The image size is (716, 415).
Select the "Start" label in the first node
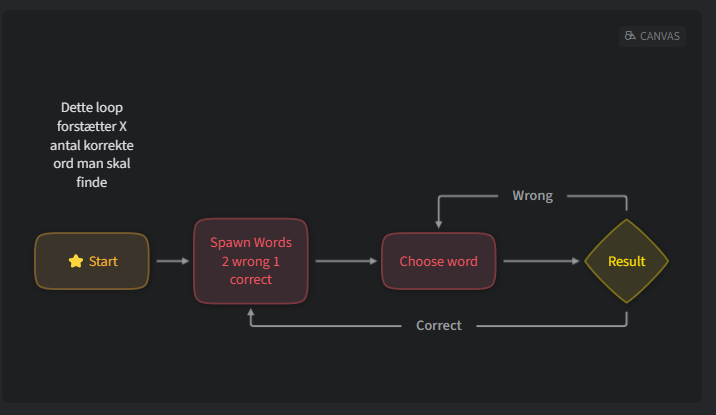103,261
